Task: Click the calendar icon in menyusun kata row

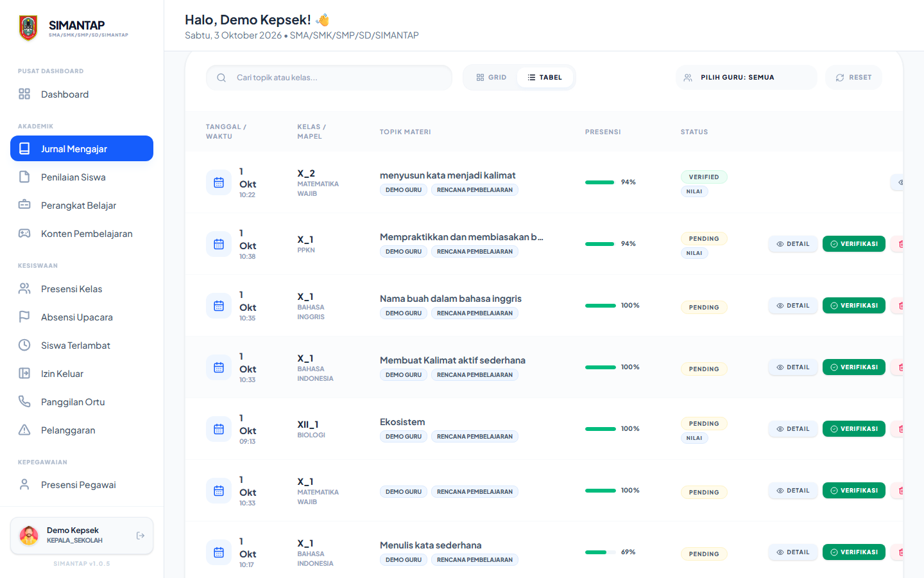Action: 219,182
